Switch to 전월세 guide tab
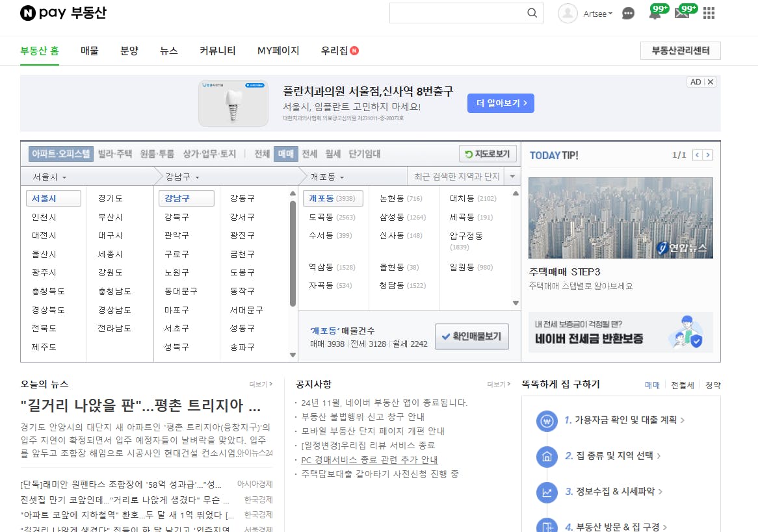This screenshot has width=758, height=532. click(682, 385)
